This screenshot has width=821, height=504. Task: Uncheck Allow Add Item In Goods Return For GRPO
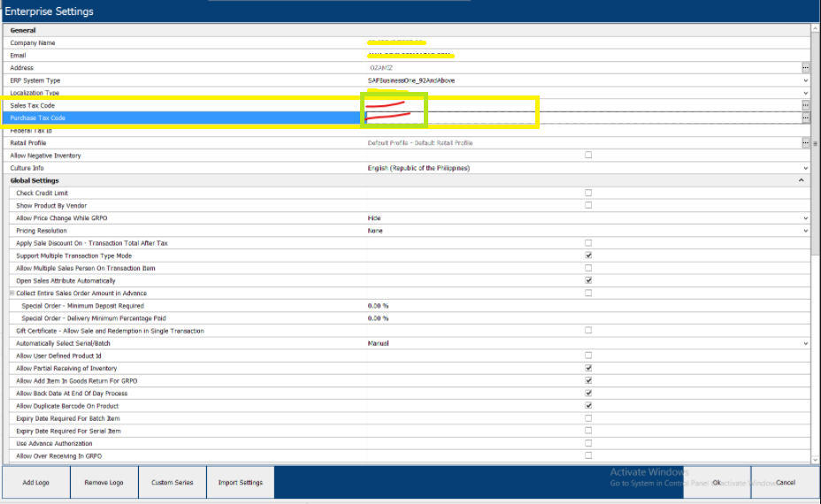click(588, 380)
